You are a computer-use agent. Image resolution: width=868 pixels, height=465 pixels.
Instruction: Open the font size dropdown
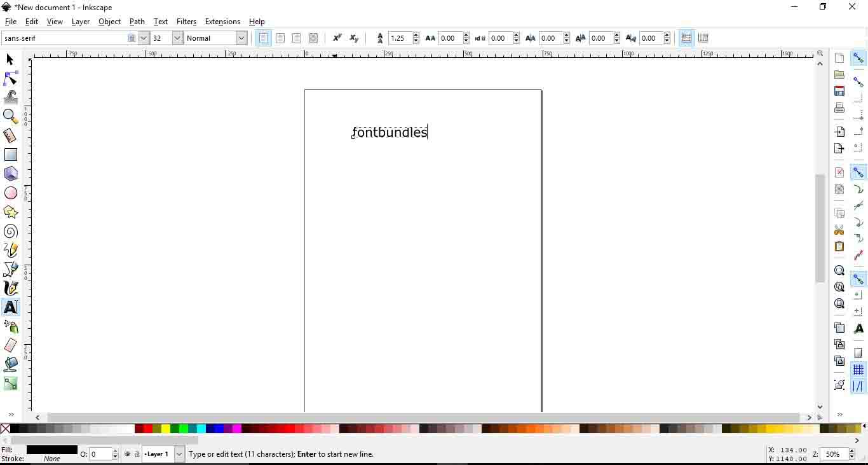[x=176, y=38]
